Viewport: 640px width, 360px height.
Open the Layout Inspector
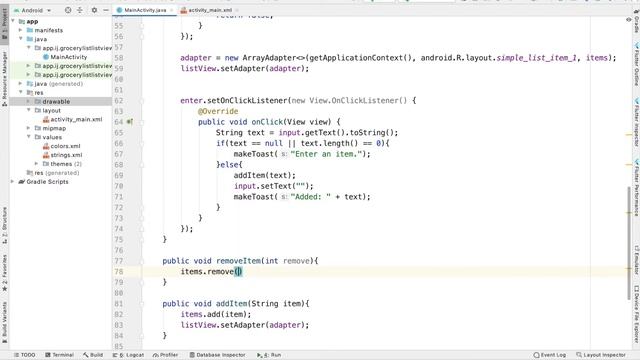pos(600,355)
